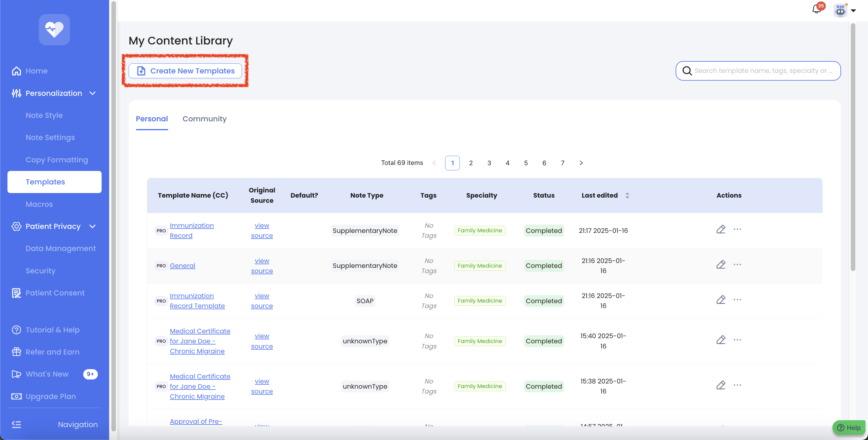Open the user avatar dropdown arrow
Image resolution: width=868 pixels, height=440 pixels.
[854, 10]
